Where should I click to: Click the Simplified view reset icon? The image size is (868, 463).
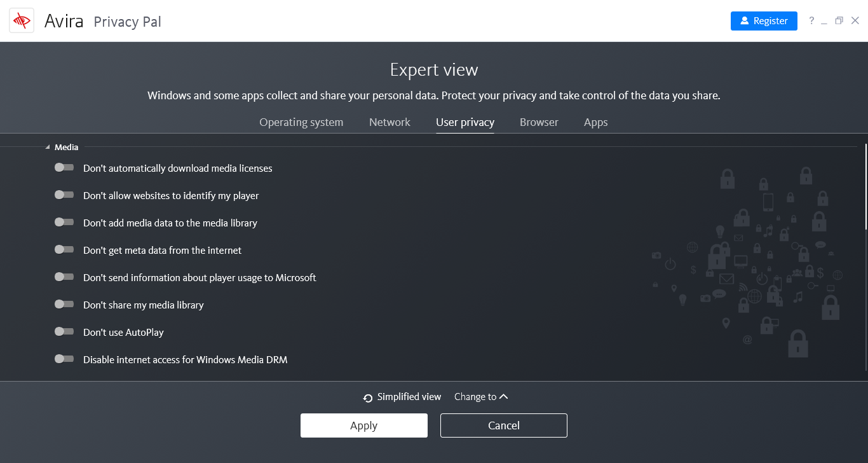click(x=368, y=398)
